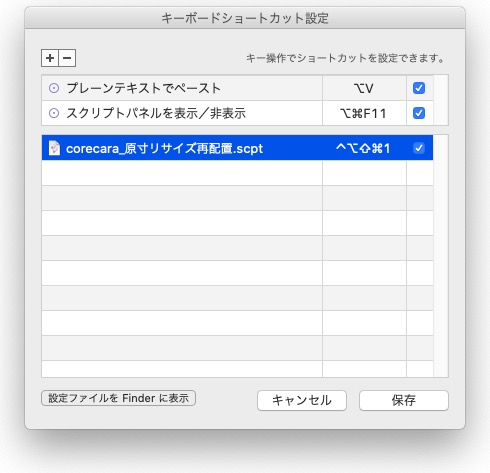
Task: Click the ⌥⌘F11 shortcut key cell
Action: [364, 113]
